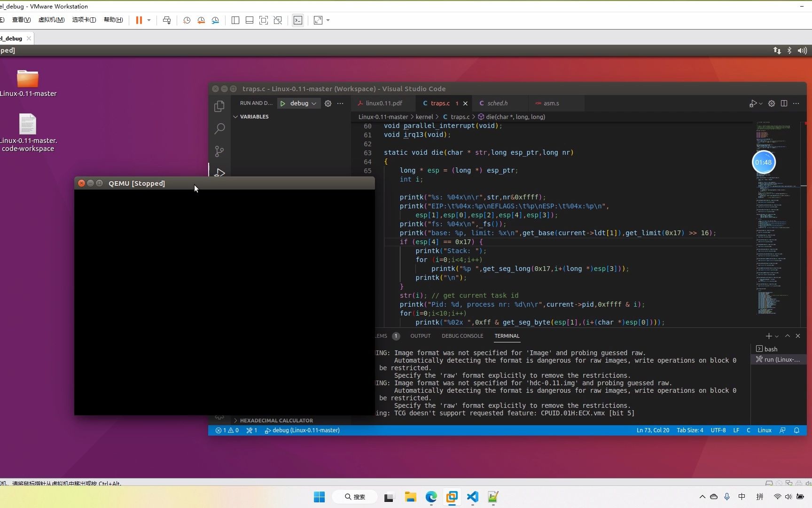Open the 选项卡(T) menu in VMware
Screen dimensions: 812x508
click(x=84, y=20)
